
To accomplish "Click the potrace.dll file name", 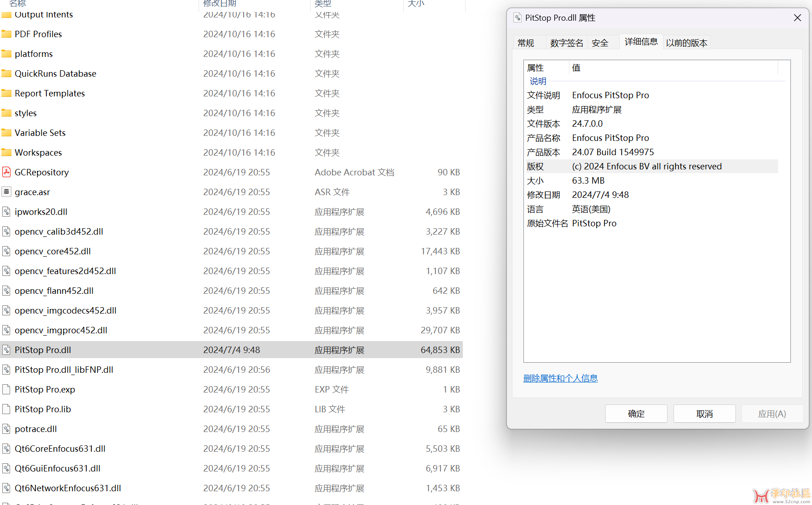I will (x=36, y=429).
